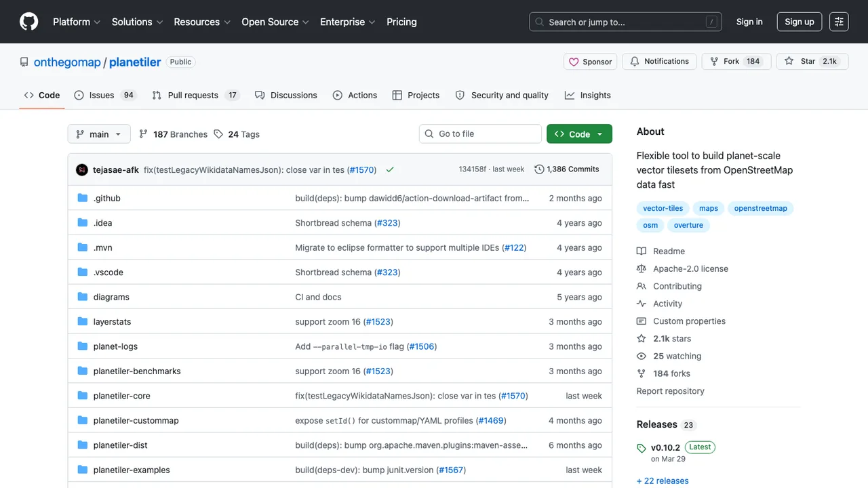Screen dimensions: 868x488
Task: Open the layerstats folder
Action: (x=113, y=322)
